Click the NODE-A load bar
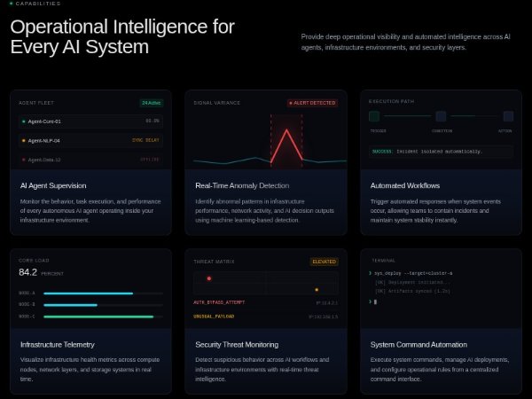The width and height of the screenshot is (532, 399). pos(89,293)
